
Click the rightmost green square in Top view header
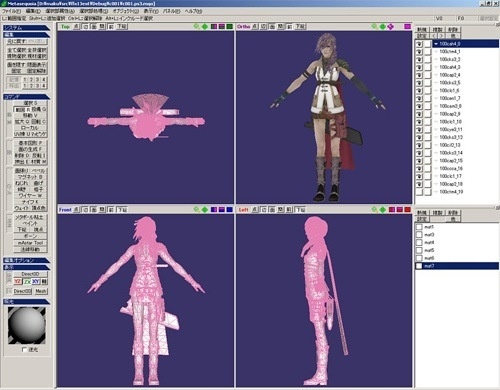230,26
